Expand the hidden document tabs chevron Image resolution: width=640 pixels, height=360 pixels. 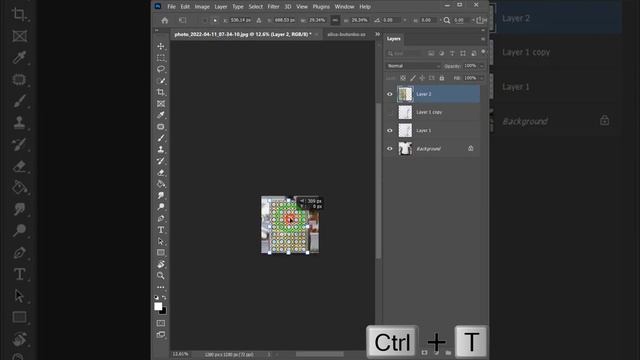[378, 34]
